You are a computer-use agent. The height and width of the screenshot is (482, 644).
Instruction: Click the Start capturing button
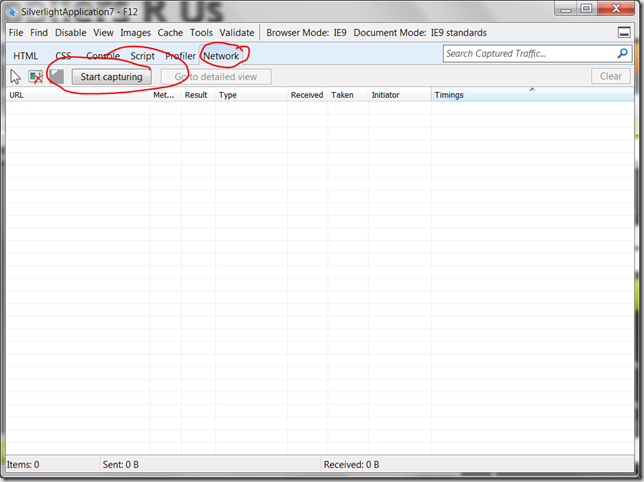point(111,77)
